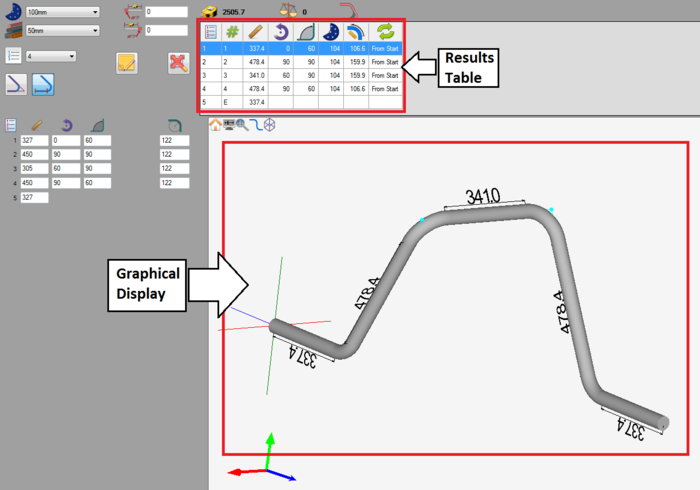Click the material stack icon beside 50mm
This screenshot has width=700, height=490.
[13, 30]
